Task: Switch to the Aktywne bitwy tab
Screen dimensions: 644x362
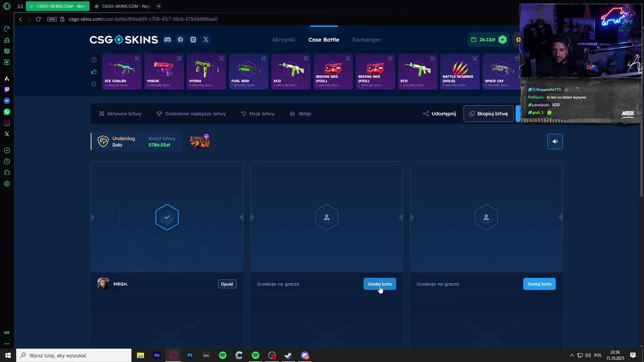Action: pyautogui.click(x=120, y=114)
